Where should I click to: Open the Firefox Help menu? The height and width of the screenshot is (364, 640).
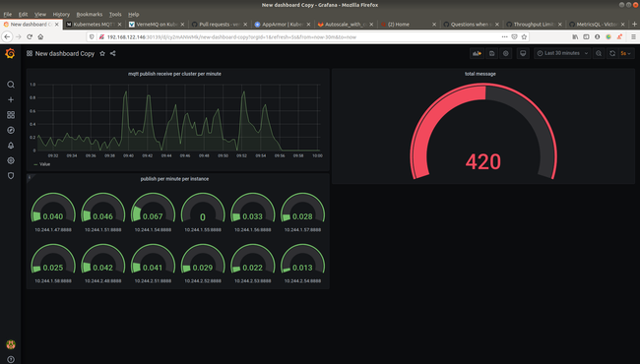[134, 15]
